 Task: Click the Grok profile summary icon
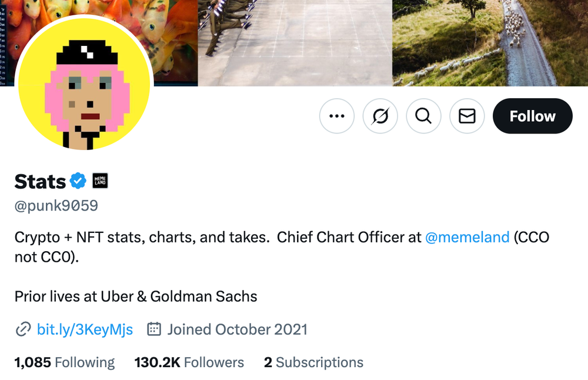click(x=380, y=116)
